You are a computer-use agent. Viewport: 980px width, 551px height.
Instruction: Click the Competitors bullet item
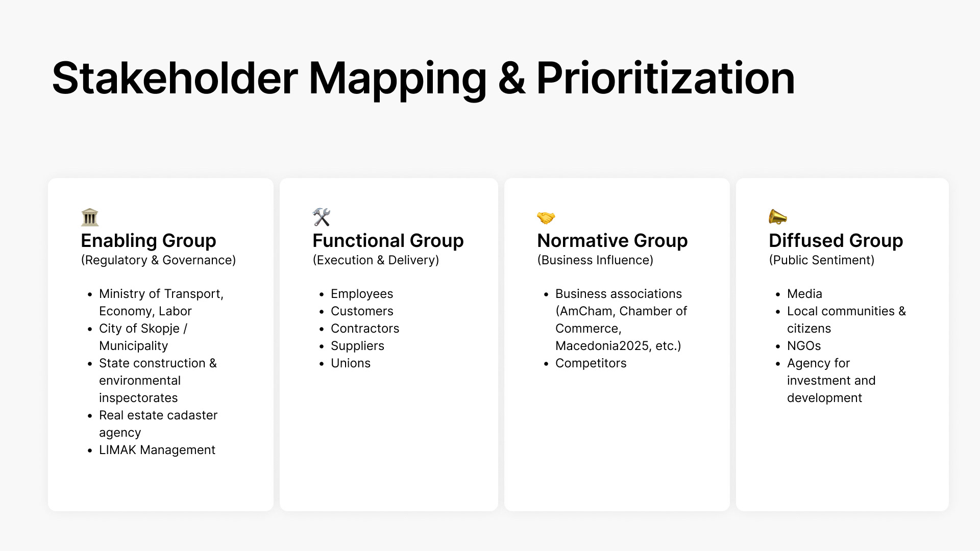tap(591, 363)
